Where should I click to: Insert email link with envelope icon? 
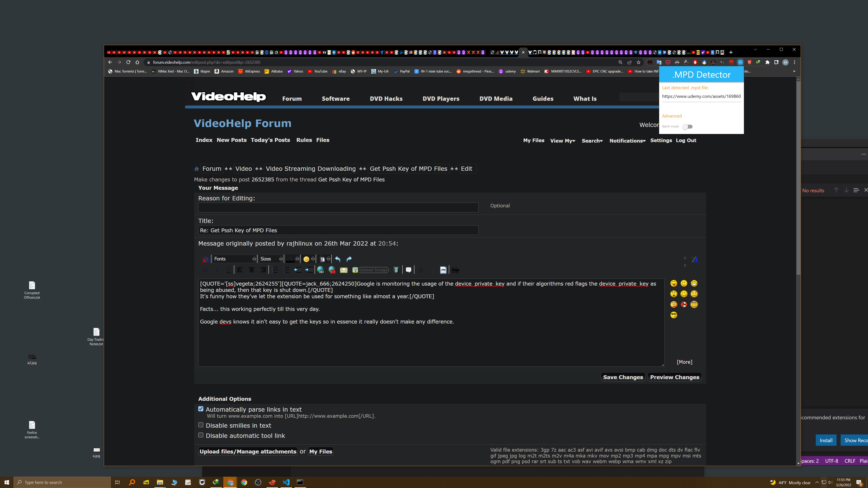click(344, 270)
